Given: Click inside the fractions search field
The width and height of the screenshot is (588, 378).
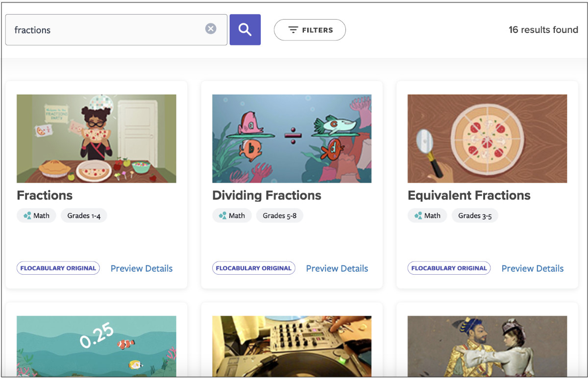Looking at the screenshot, I should [x=116, y=30].
